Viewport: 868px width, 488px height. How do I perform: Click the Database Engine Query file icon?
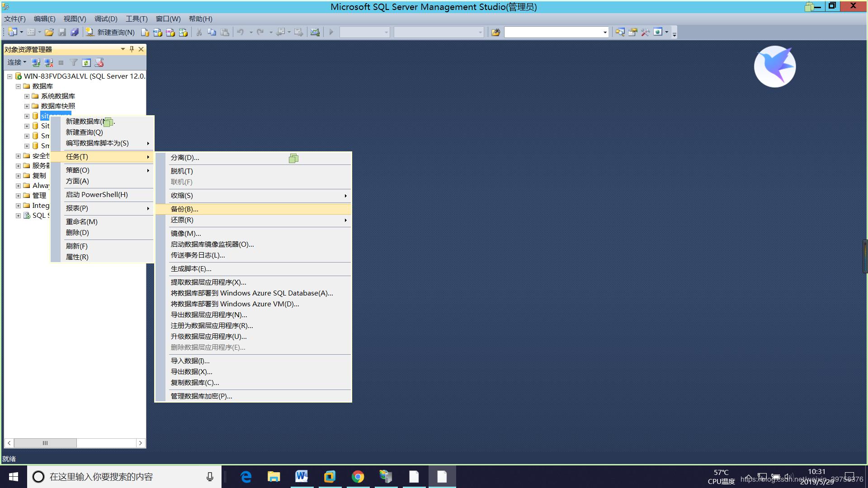pos(145,32)
